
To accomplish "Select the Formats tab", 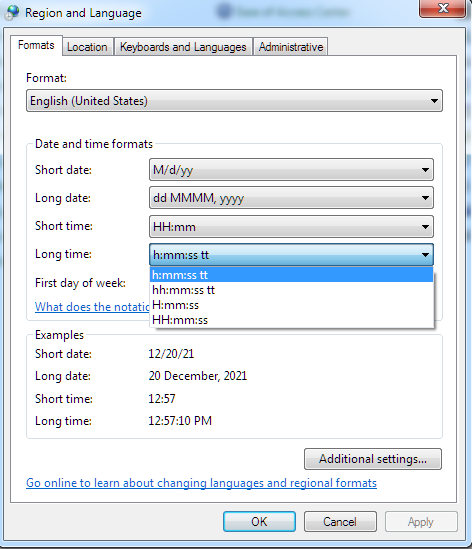I will click(x=36, y=45).
